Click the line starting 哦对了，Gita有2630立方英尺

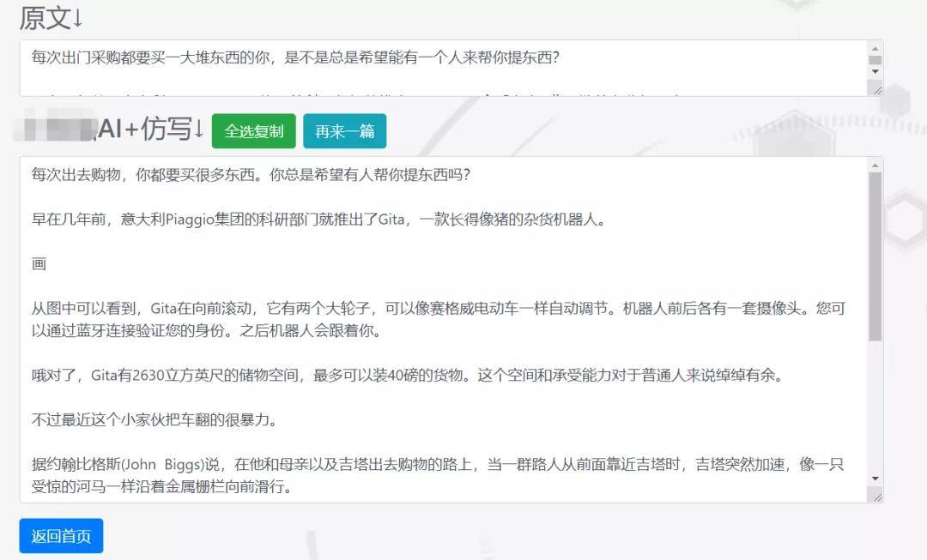tap(408, 375)
